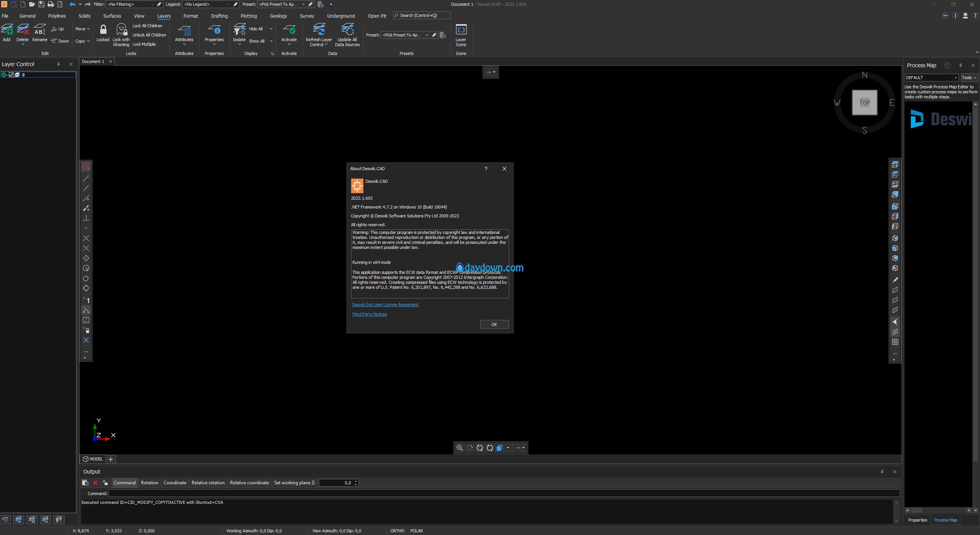This screenshot has width=980, height=535.
Task: Click Unlock All Children
Action: (x=149, y=35)
